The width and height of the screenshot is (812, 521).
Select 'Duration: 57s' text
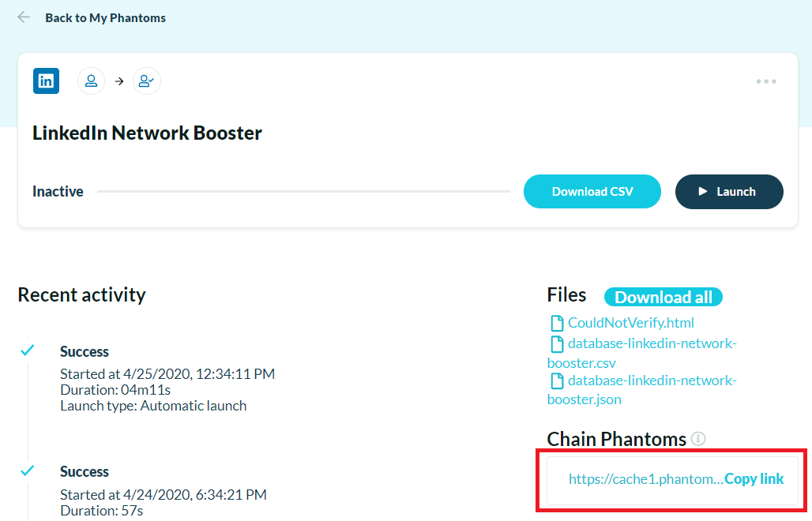(101, 511)
